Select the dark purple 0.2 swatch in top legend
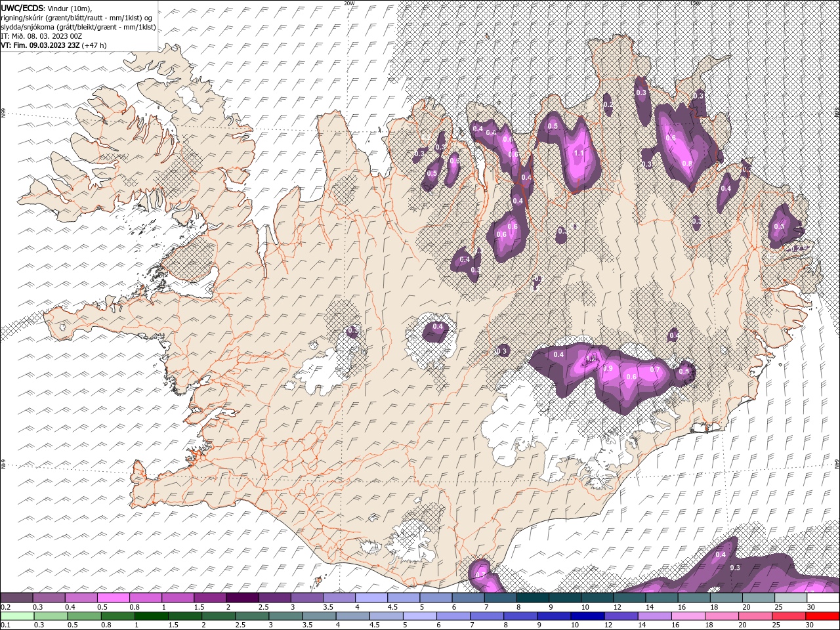 [16, 598]
